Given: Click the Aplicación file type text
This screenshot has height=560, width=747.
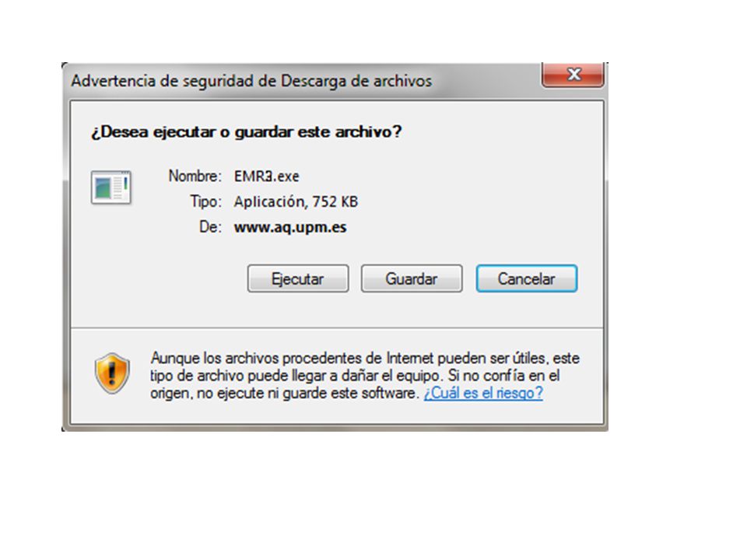Looking at the screenshot, I should (268, 201).
